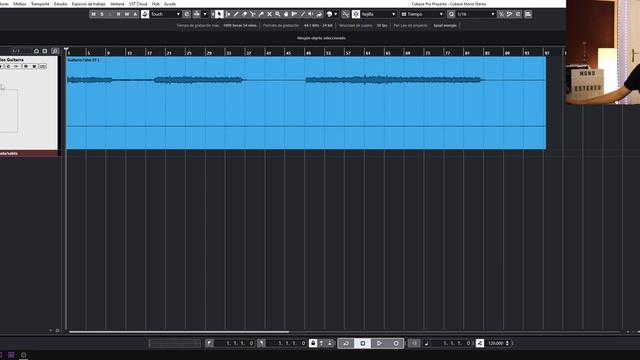Toggle the transport punch lock icon
The width and height of the screenshot is (640, 360).
[313, 343]
